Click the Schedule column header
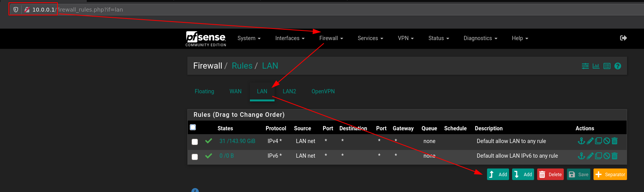Screen dimensions: 644x192 455,128
